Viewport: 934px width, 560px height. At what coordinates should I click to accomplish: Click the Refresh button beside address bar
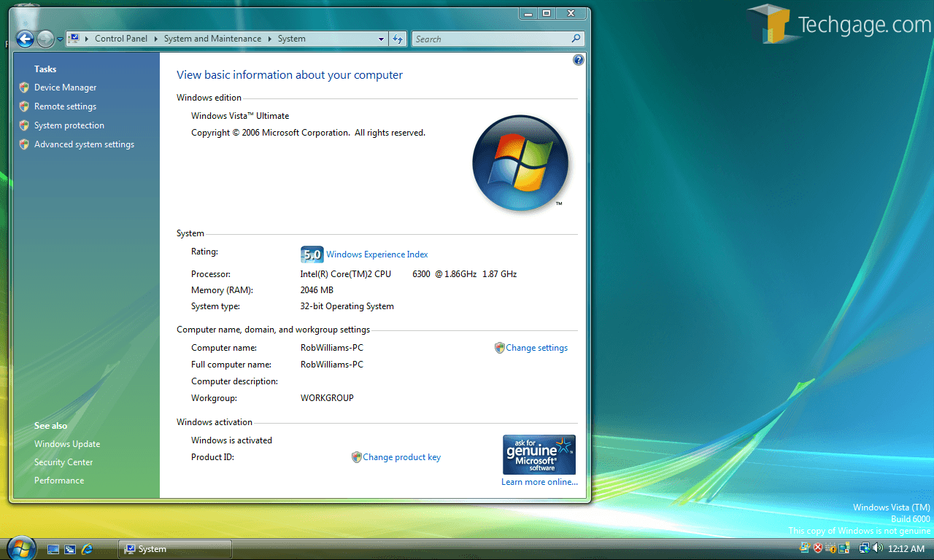pos(398,39)
